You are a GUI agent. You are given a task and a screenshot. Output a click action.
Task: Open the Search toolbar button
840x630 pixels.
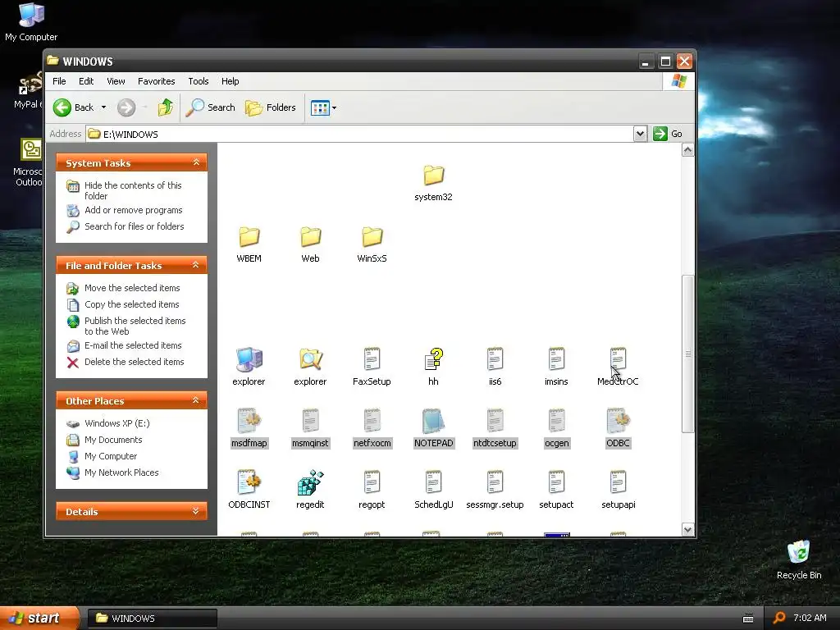(211, 107)
